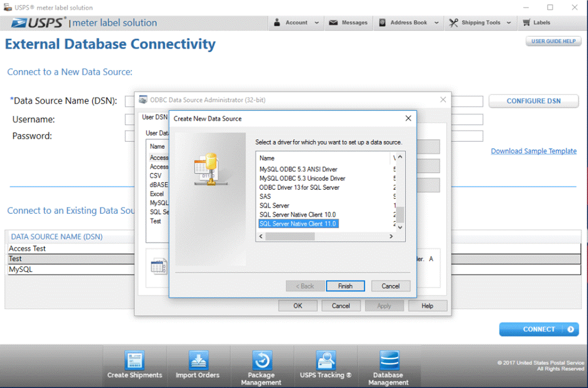The image size is (588, 388).
Task: Select MySQL ODBC 5.3 Unicode Driver
Action: click(302, 178)
